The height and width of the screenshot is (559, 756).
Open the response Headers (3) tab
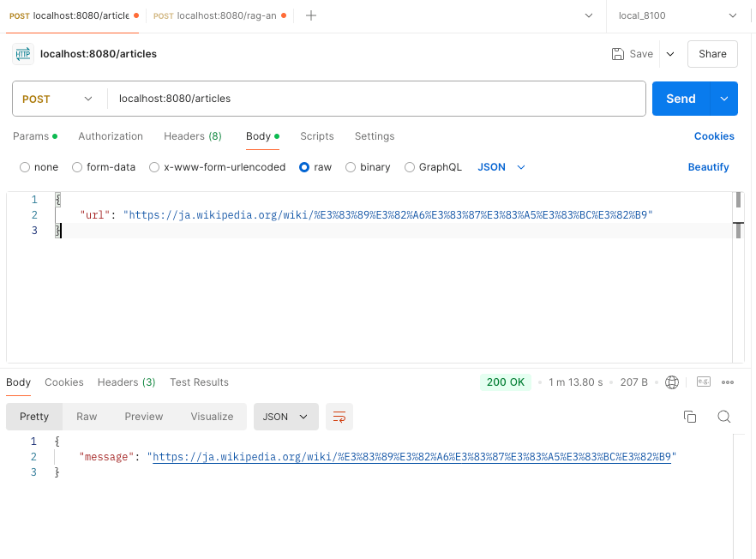[126, 382]
